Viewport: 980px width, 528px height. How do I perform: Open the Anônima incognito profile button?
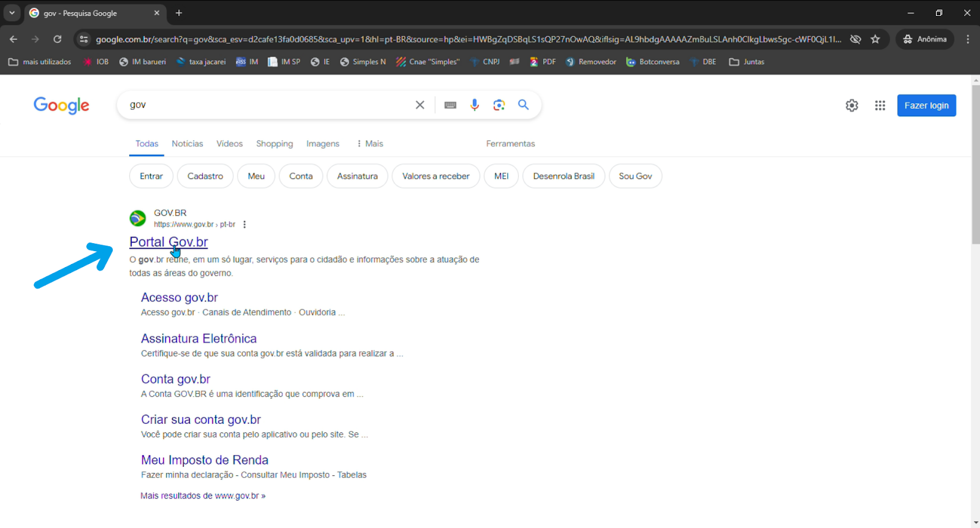point(925,39)
